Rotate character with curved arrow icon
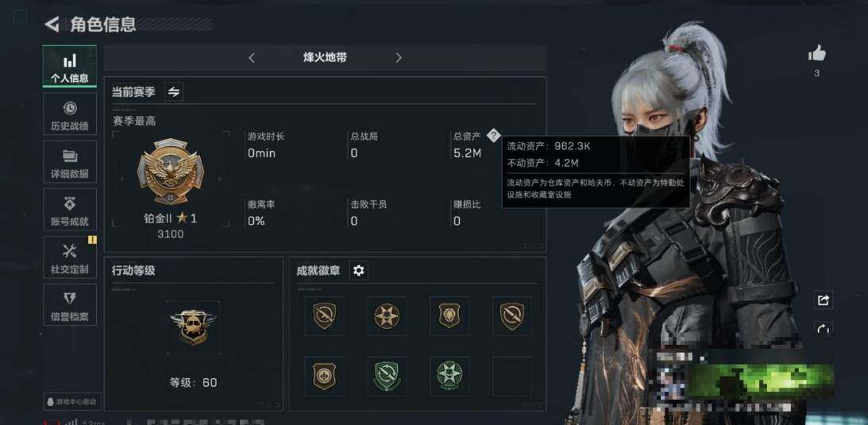The width and height of the screenshot is (868, 425). click(x=824, y=330)
